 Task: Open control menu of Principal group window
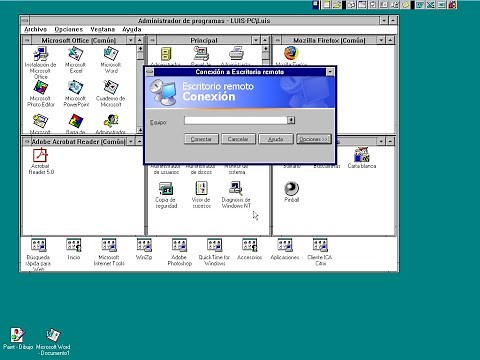152,40
